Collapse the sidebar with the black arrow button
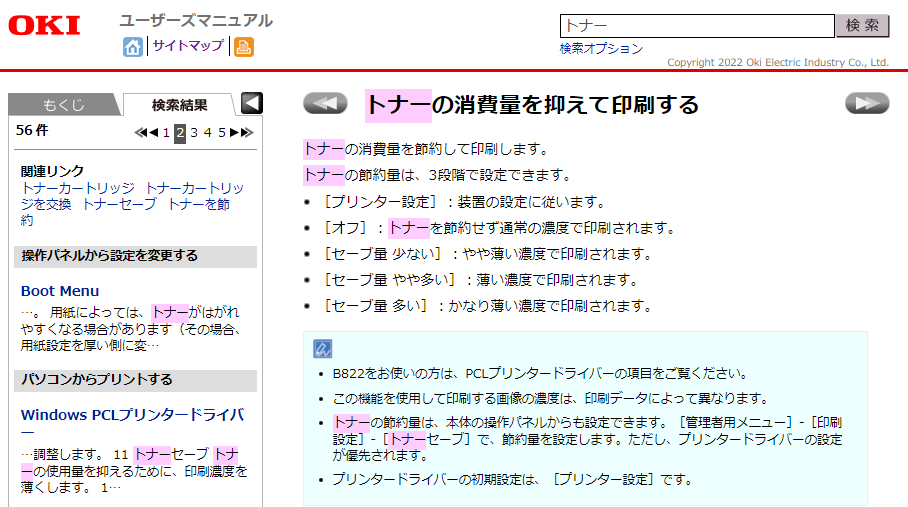This screenshot has height=507, width=908. click(252, 103)
